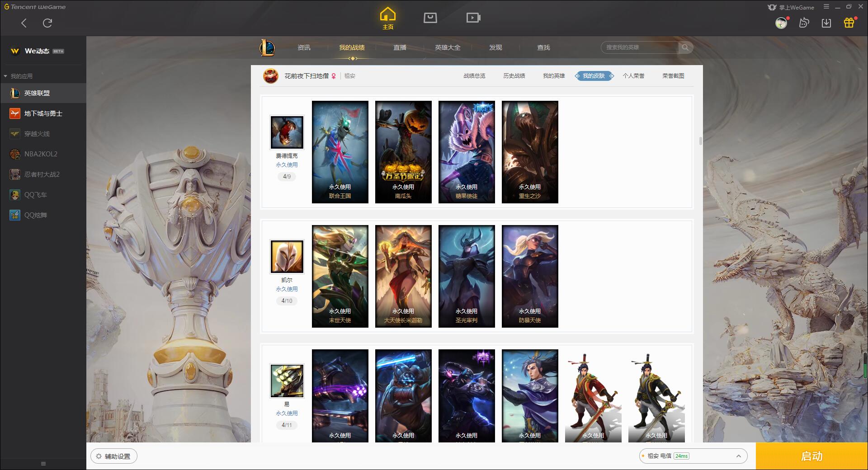The image size is (868, 470).
Task: Focus the 搜索我的英雄 search field
Action: 640,47
